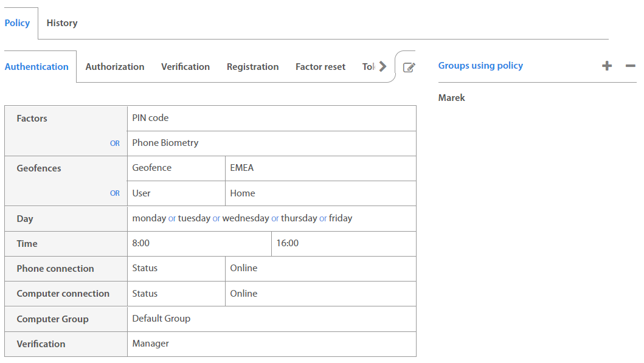Switch to the History tab
This screenshot has width=644, height=363.
click(x=62, y=23)
